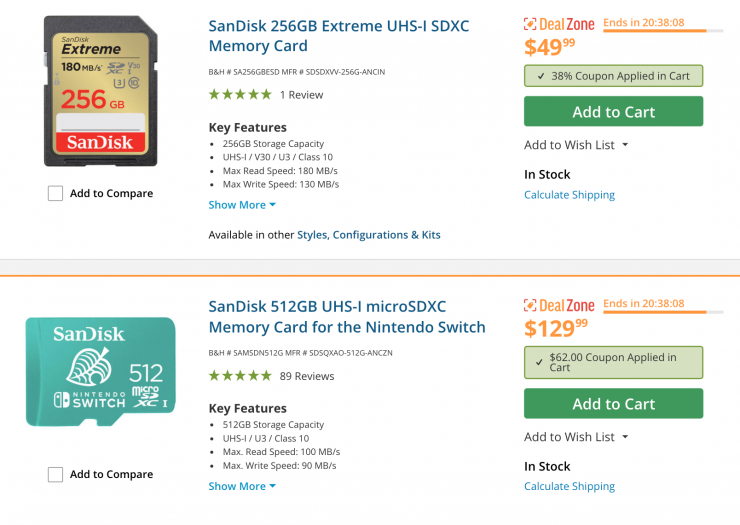Expand Show More for 256GB Extreme features

coord(242,205)
